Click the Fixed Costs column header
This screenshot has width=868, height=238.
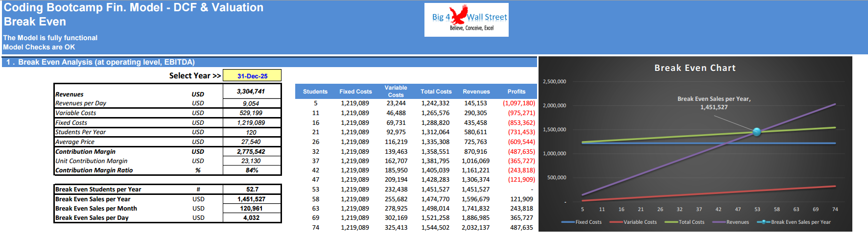(355, 92)
